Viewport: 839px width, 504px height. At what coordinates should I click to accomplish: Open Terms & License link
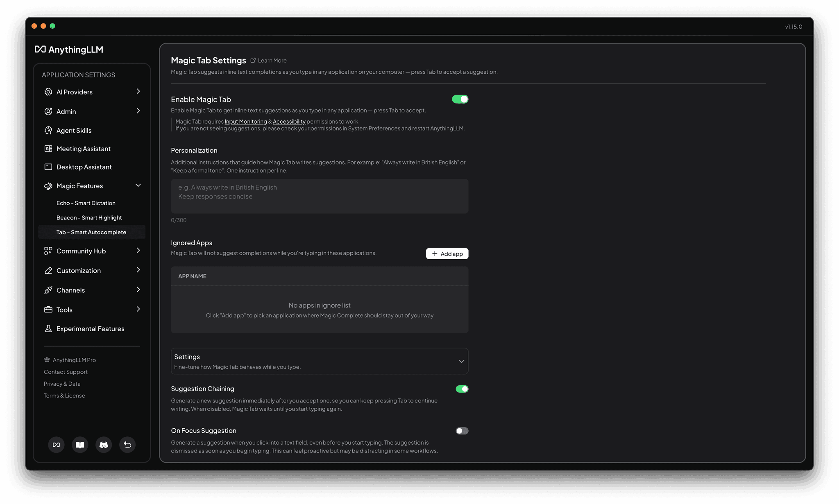pos(64,396)
